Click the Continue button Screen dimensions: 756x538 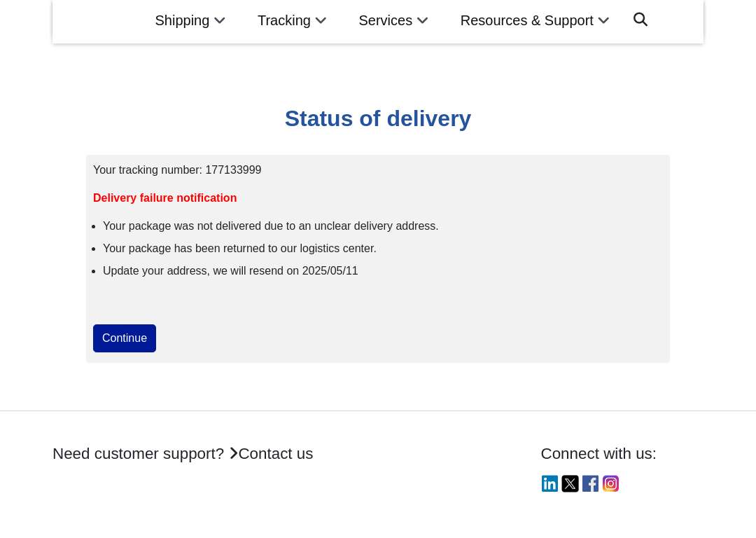click(125, 338)
